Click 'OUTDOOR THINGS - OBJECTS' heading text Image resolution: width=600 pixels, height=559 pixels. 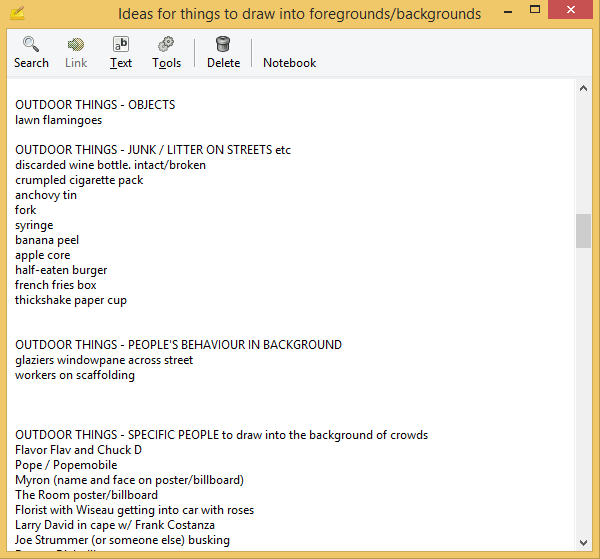pyautogui.click(x=95, y=105)
